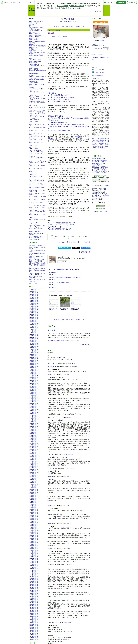Open いいね!した人一覧
Screen dimensions: 138x644
[x=62, y=242]
